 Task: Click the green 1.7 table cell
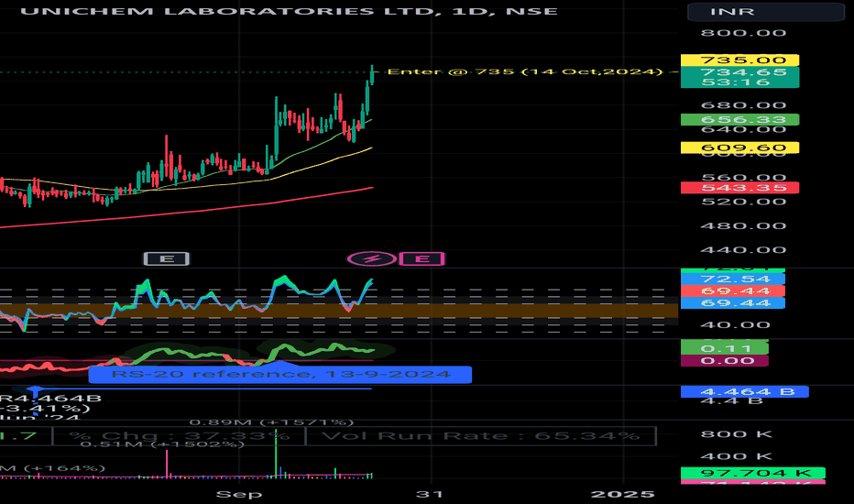(x=26, y=436)
